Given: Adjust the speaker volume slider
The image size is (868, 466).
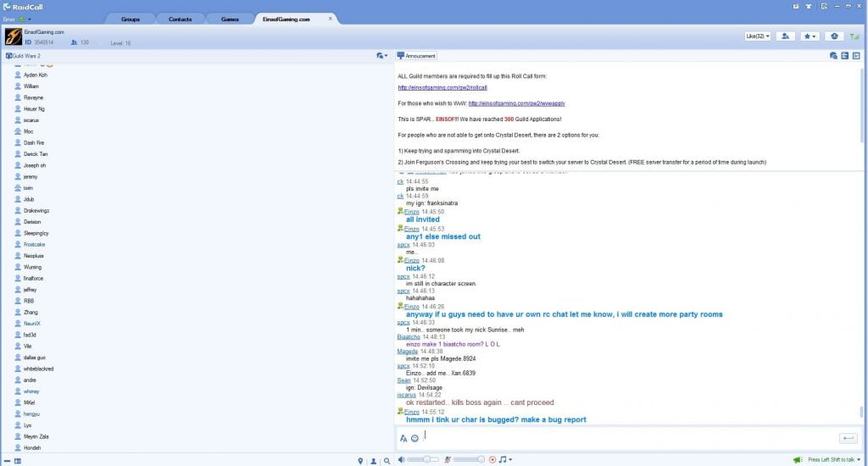Looking at the screenshot, I should click(x=424, y=459).
